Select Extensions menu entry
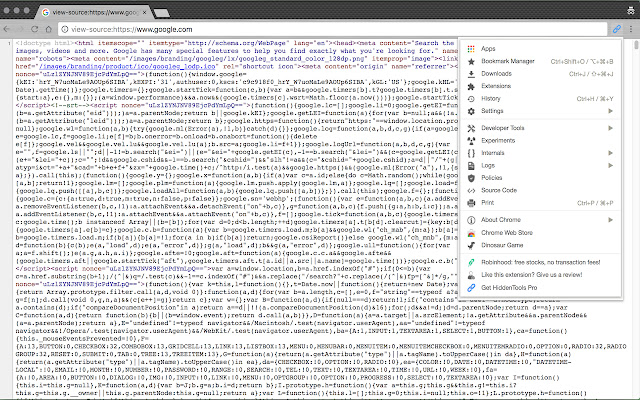Image resolution: width=640 pixels, height=400 pixels. pyautogui.click(x=540, y=86)
